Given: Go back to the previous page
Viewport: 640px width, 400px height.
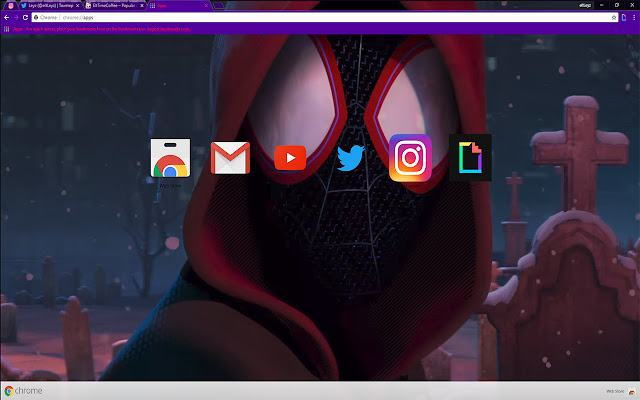Looking at the screenshot, I should 7,18.
